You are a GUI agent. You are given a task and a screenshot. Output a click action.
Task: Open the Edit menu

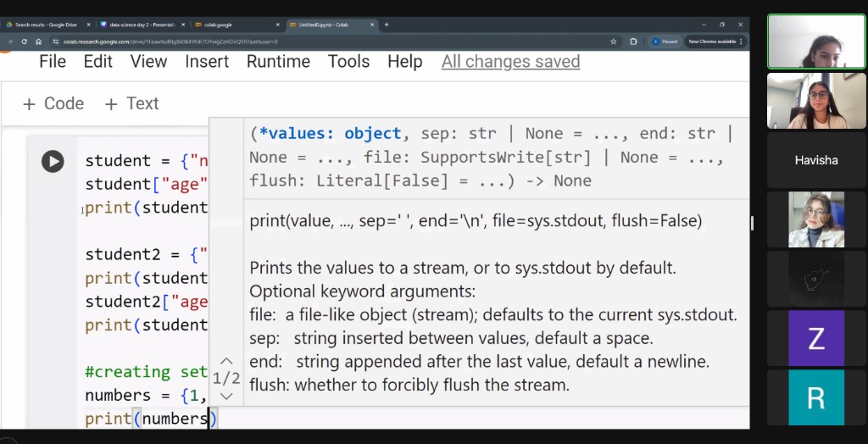[x=98, y=62]
